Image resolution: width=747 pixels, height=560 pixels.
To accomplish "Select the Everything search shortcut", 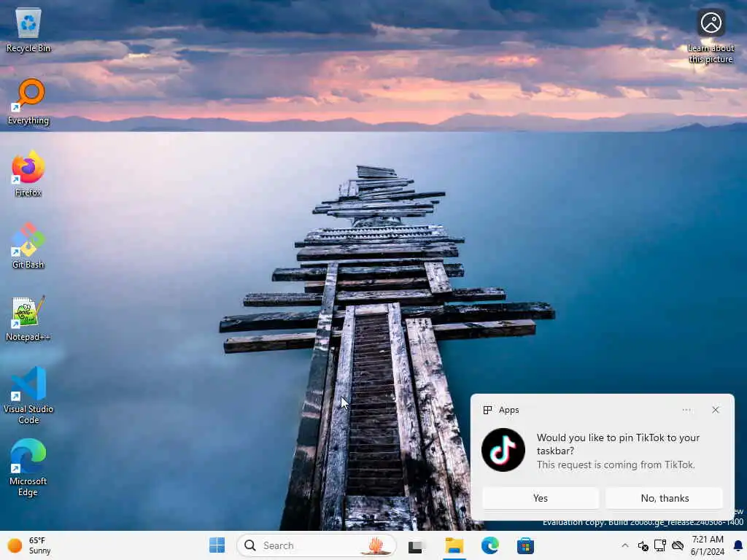I will pyautogui.click(x=28, y=102).
